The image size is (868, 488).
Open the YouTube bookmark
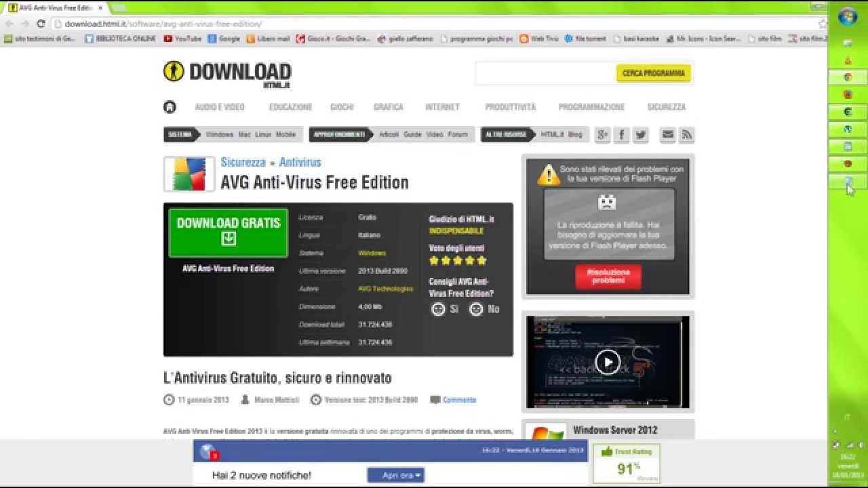[x=182, y=39]
